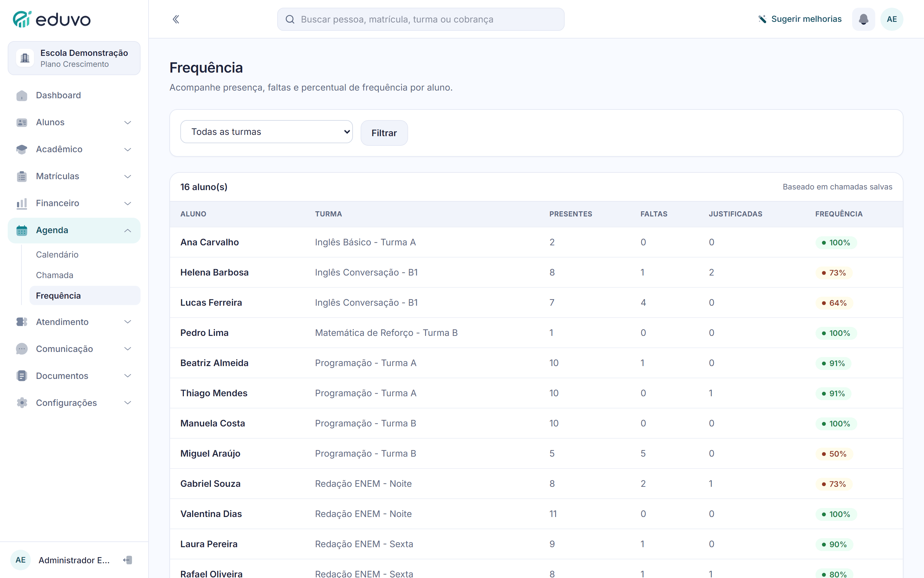Select the Frequência submenu item
The height and width of the screenshot is (578, 924).
[85, 295]
